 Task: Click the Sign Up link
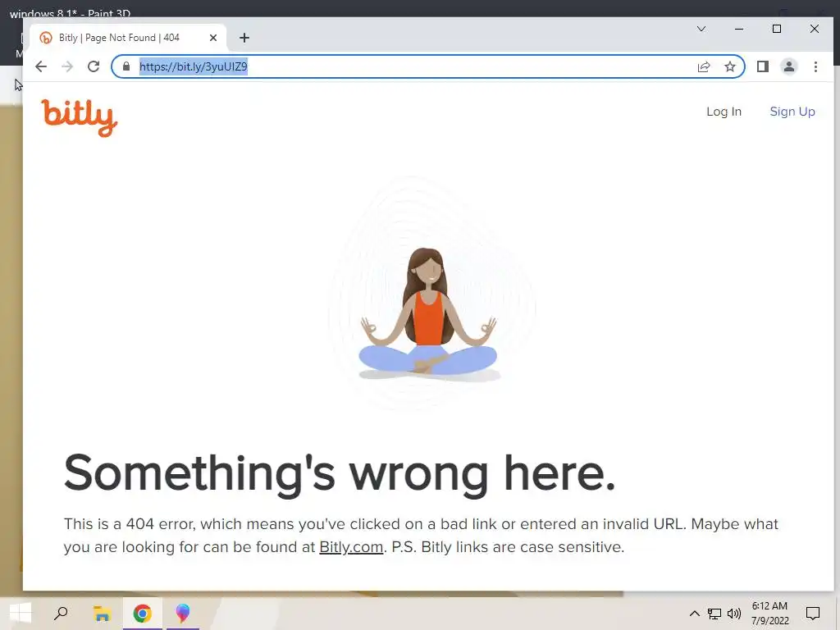coord(792,112)
